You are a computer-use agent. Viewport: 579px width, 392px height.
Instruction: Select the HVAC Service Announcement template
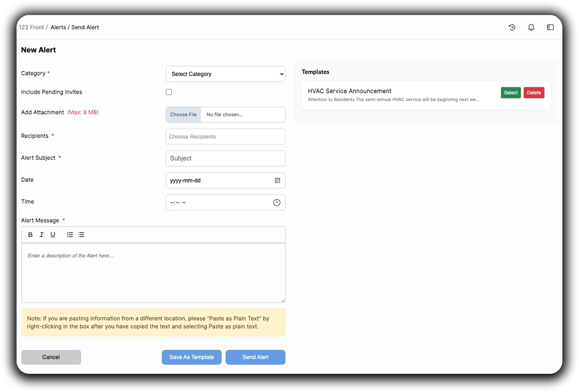point(511,93)
